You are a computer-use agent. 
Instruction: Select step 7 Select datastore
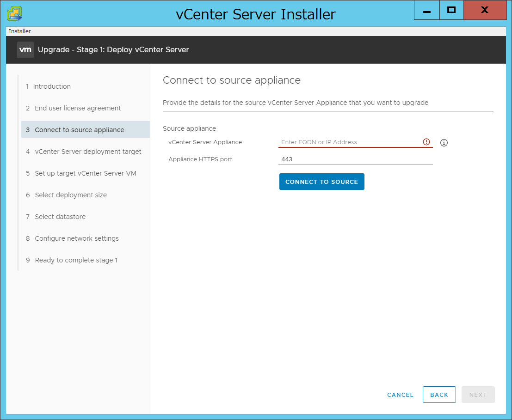[x=85, y=217]
